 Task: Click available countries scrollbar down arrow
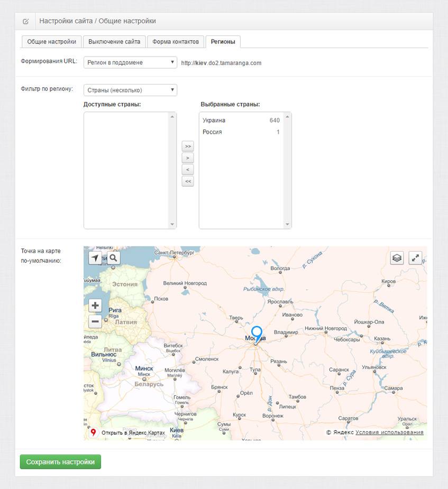tap(172, 224)
